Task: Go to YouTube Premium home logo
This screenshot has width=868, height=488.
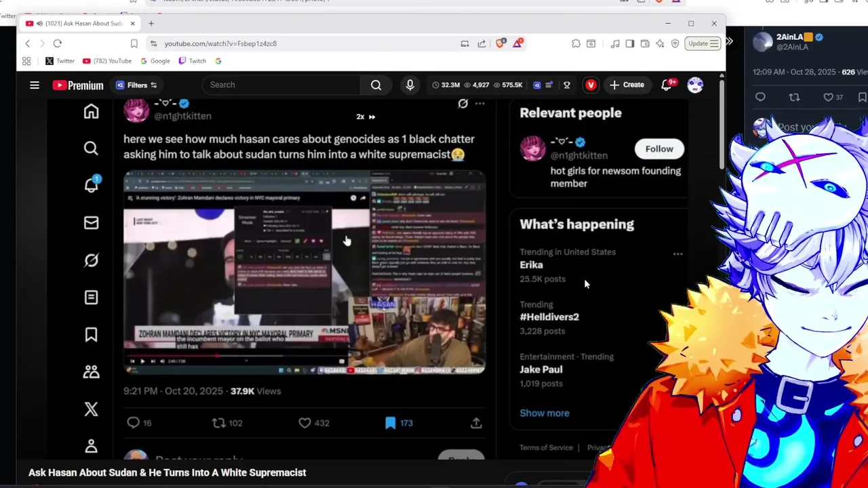Action: pyautogui.click(x=77, y=85)
